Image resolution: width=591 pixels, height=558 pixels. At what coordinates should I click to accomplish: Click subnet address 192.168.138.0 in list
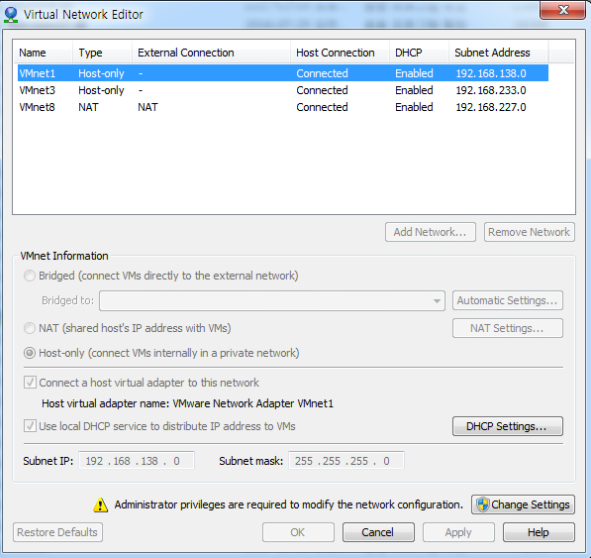click(x=491, y=73)
